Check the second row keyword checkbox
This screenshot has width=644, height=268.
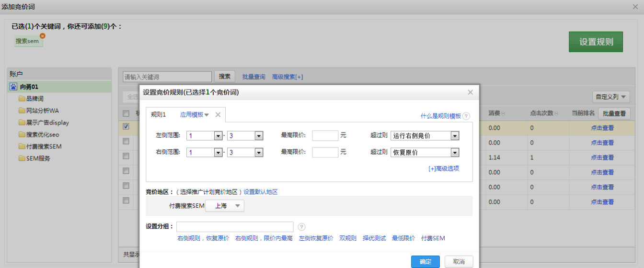click(x=126, y=141)
